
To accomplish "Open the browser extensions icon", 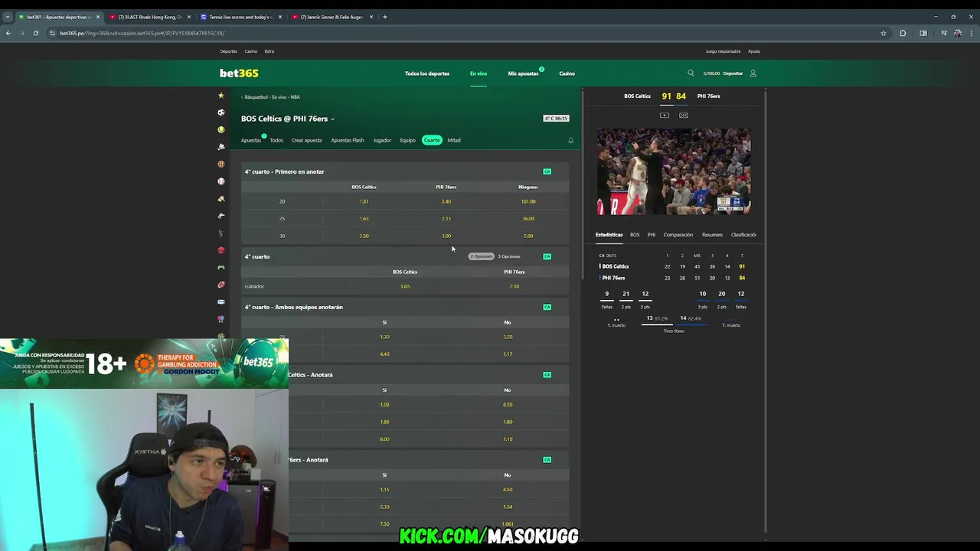I will (x=903, y=33).
